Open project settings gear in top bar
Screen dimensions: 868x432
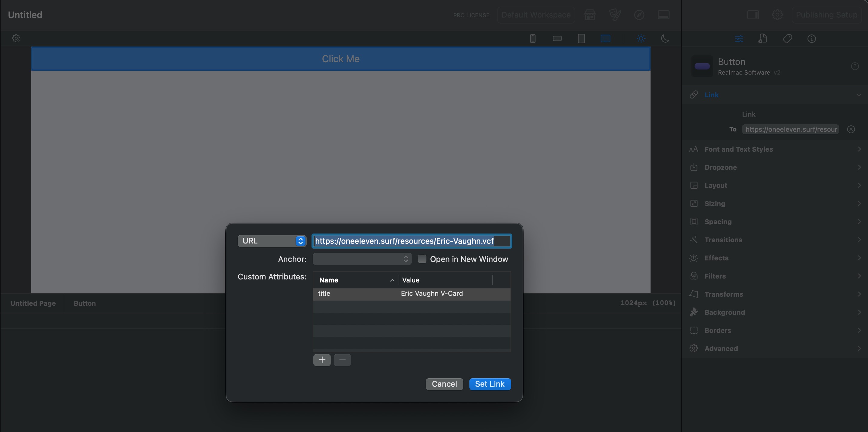777,15
